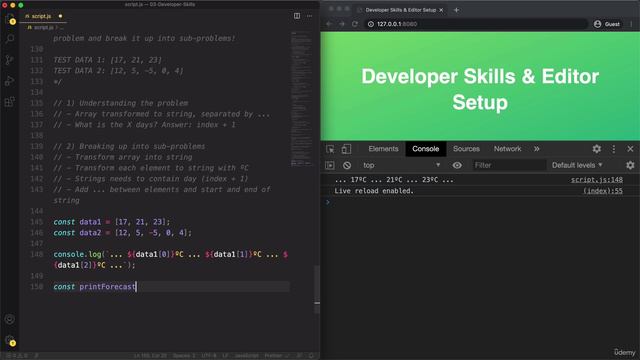Click the 'Live reload enabled.' console message
This screenshot has height=360, width=640.
(374, 191)
